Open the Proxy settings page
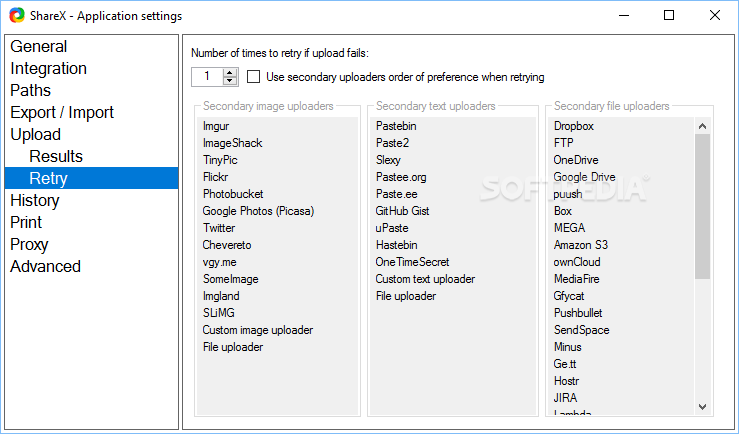The image size is (739, 434). click(29, 244)
